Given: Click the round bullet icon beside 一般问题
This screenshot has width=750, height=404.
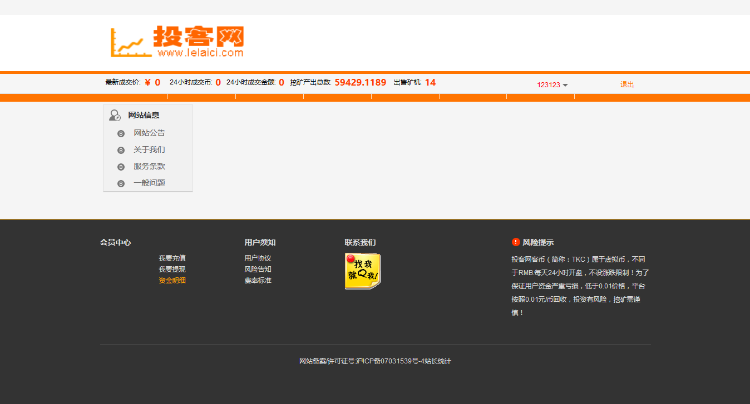Looking at the screenshot, I should tap(121, 184).
